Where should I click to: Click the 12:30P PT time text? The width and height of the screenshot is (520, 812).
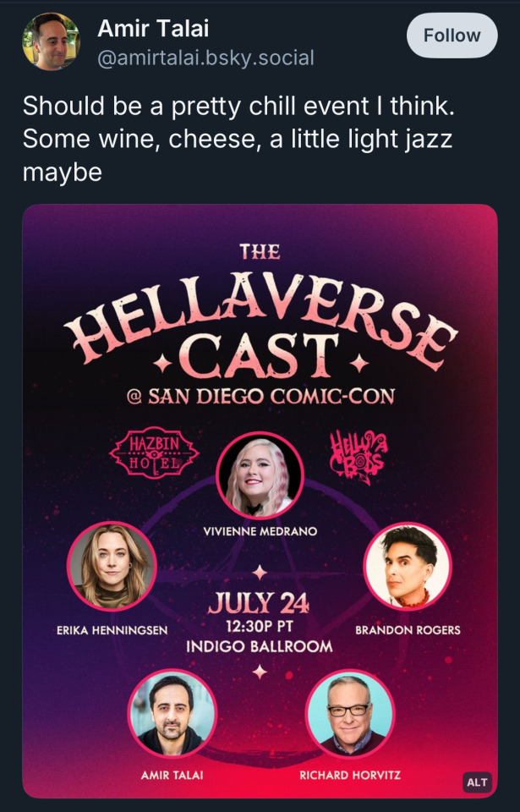coord(259,626)
